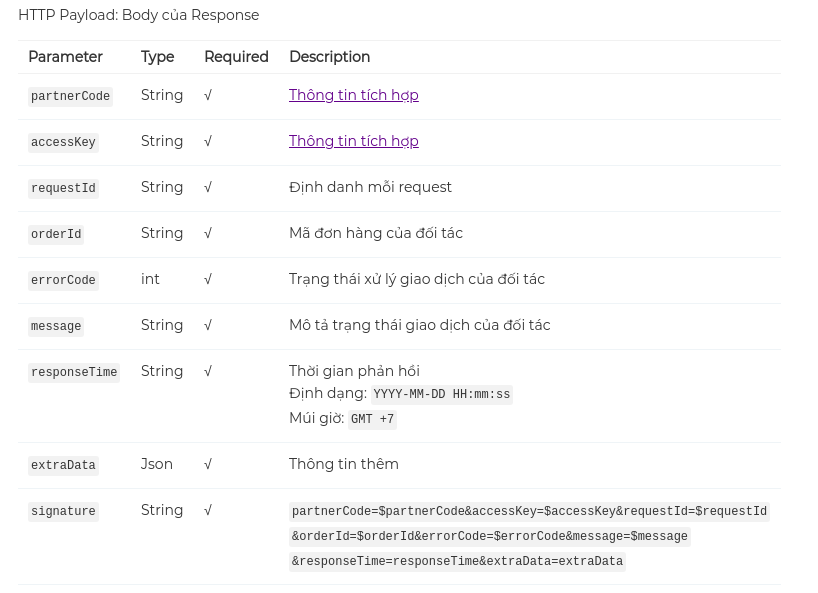Click the Description column header
The height and width of the screenshot is (593, 818).
coord(329,57)
